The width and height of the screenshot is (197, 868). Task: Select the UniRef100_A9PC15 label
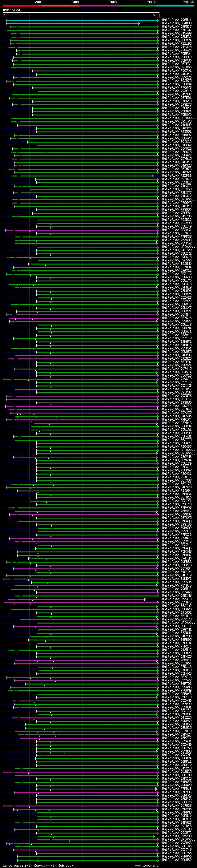point(177,257)
